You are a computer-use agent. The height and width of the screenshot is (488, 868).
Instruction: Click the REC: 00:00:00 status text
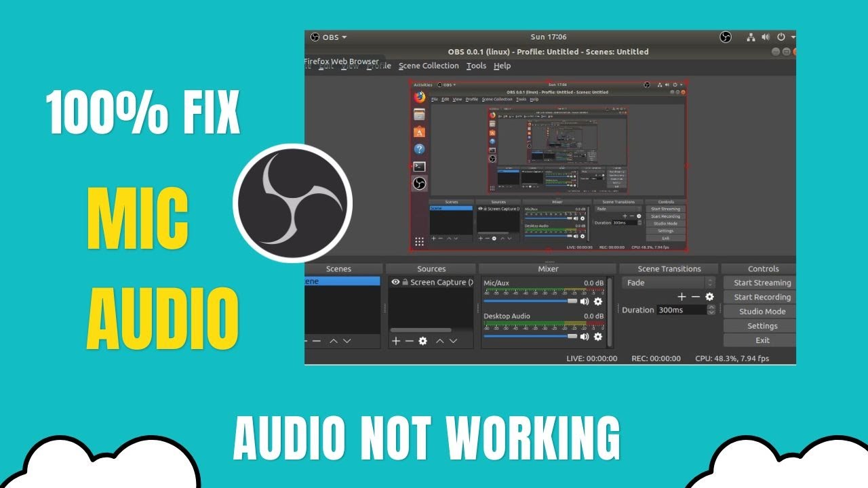tap(655, 359)
